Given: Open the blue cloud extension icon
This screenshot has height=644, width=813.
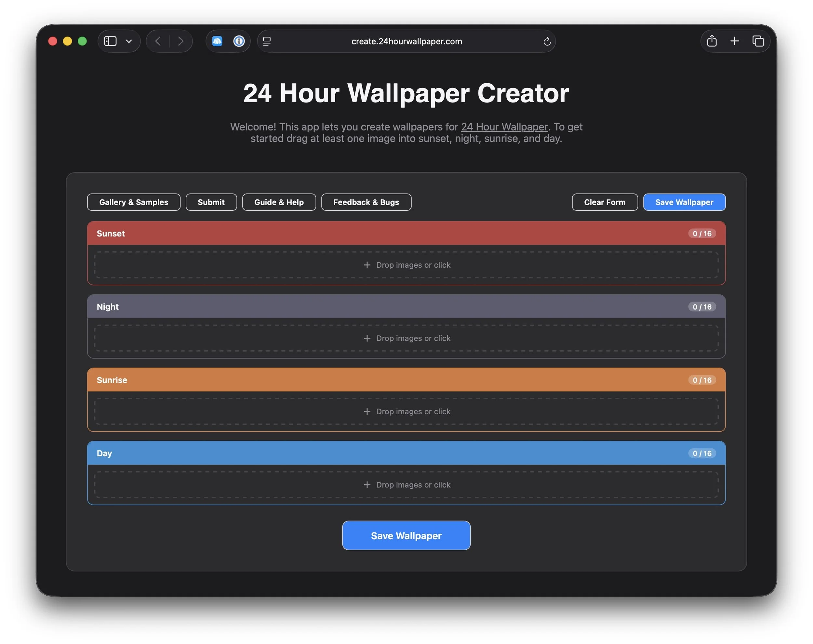Looking at the screenshot, I should coord(217,41).
